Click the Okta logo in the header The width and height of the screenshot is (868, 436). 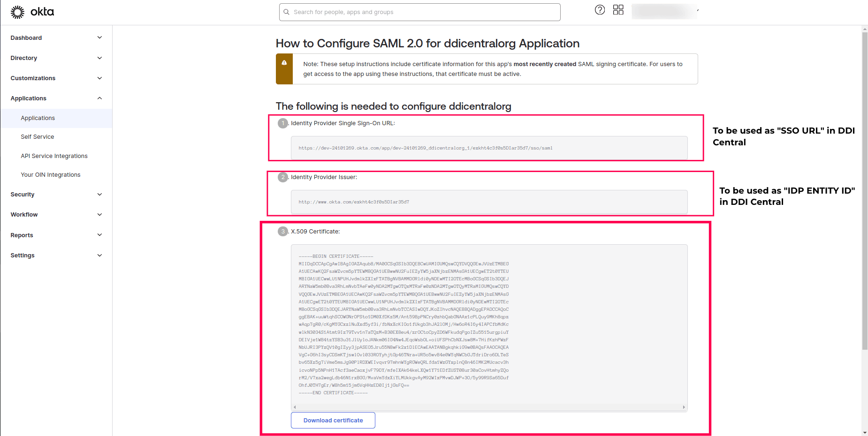coord(32,12)
